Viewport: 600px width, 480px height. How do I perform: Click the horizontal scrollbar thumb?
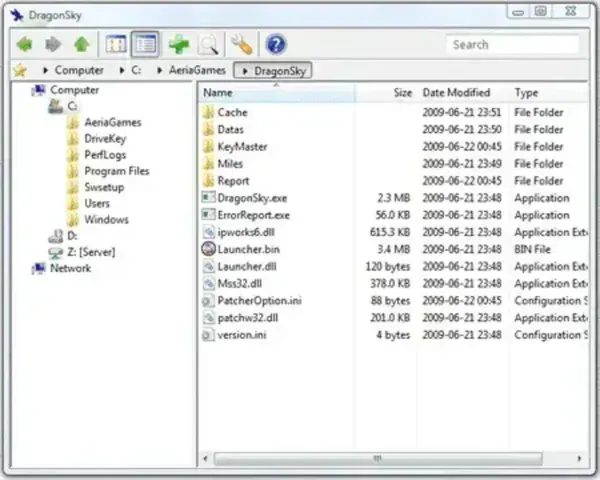click(378, 458)
